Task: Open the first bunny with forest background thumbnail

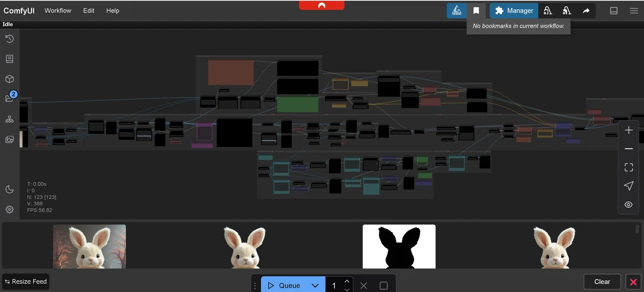Action: (x=90, y=246)
